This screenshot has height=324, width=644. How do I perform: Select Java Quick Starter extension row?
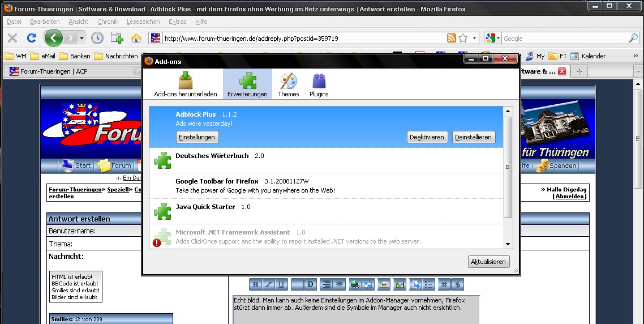pos(326,211)
